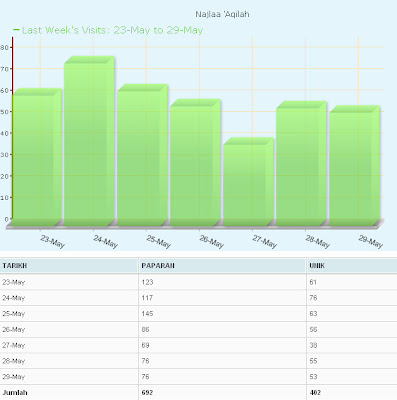Screen dimensions: 397x400
Task: Click the TARIKH column header
Action: click(x=15, y=266)
